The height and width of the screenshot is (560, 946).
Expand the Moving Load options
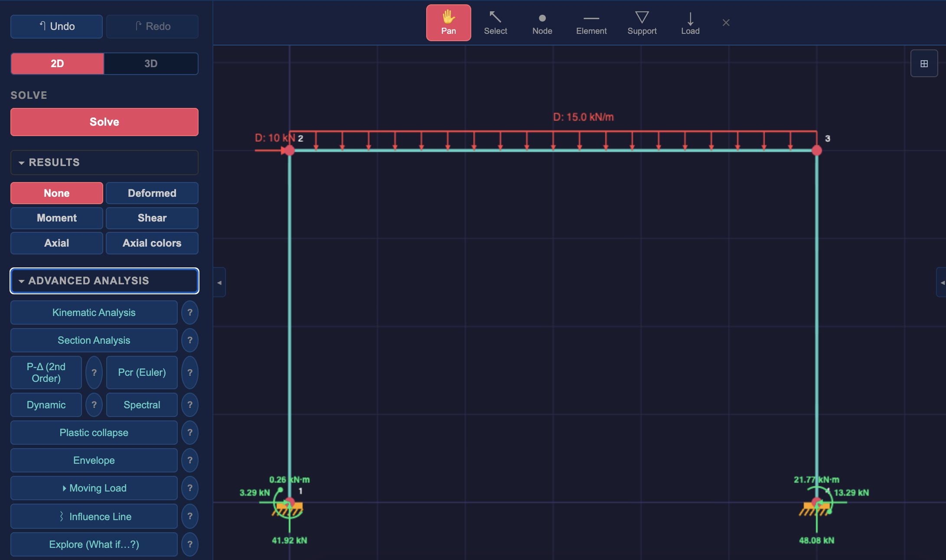coord(94,488)
